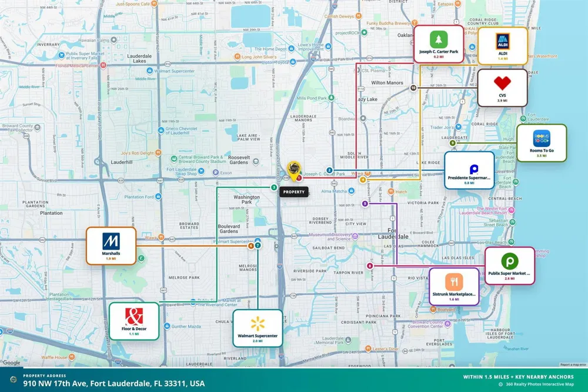Click the Google logo on the map
Viewport: 588px width, 392px height.
[x=12, y=363]
